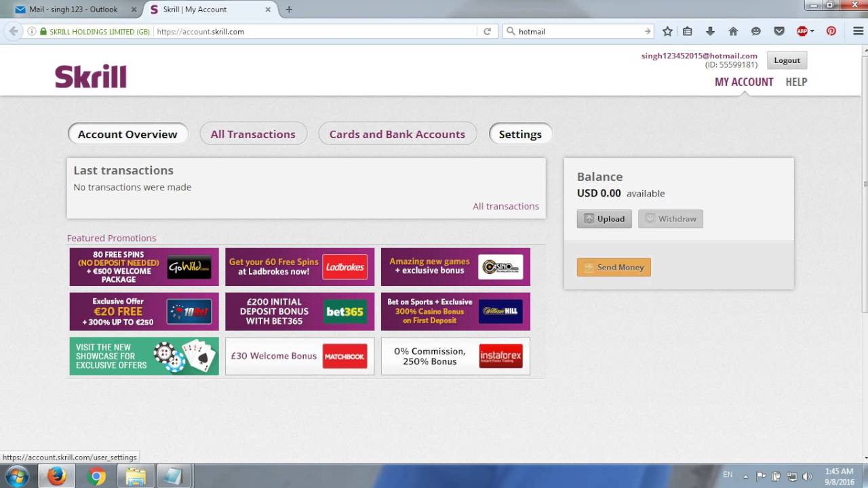Show hidden system tray icons

(746, 476)
